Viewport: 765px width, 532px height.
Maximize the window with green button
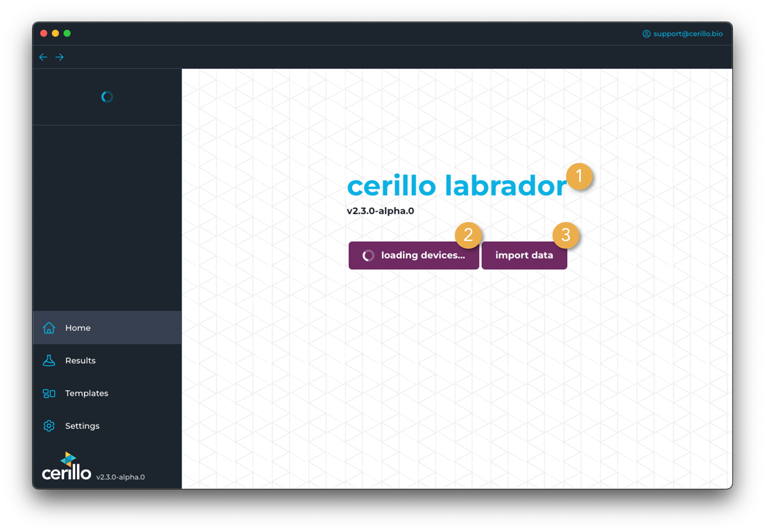pyautogui.click(x=67, y=33)
